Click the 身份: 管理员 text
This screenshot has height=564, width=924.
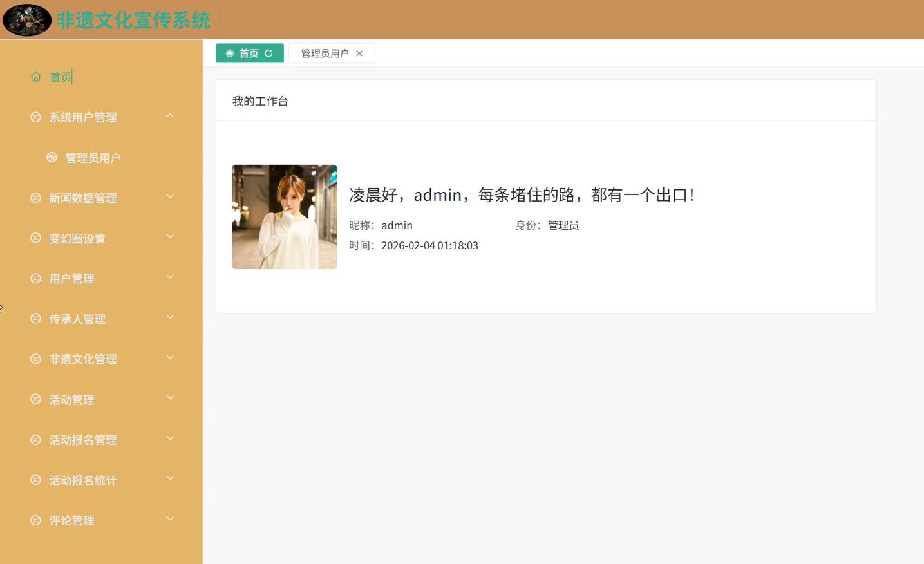pyautogui.click(x=547, y=225)
